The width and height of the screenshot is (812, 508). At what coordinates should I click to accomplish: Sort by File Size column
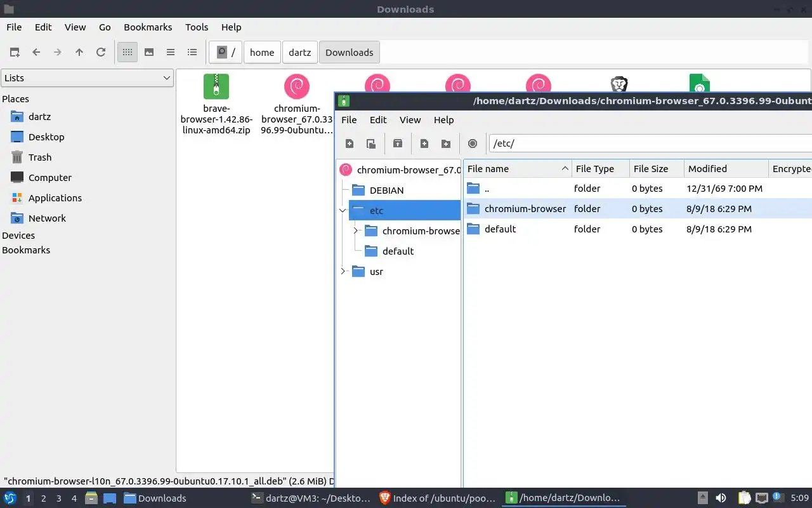tap(657, 169)
